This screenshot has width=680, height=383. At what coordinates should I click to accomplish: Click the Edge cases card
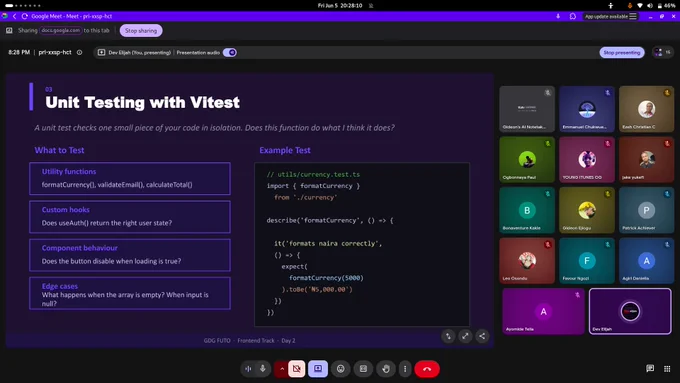[x=130, y=293]
